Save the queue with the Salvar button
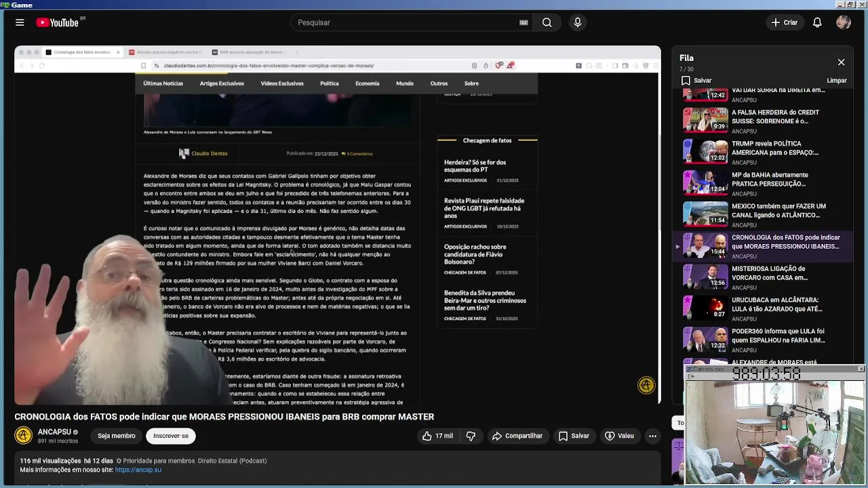Viewport: 868px width, 488px height. click(696, 80)
